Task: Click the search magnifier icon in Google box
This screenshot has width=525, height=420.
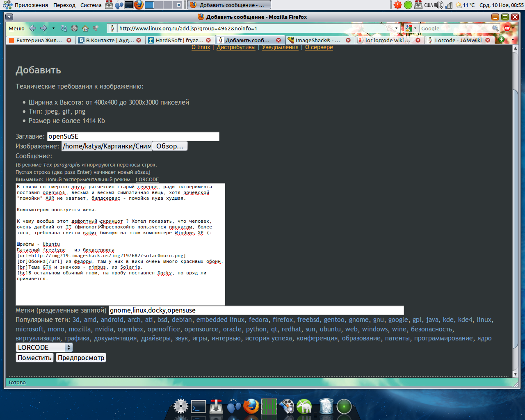Action: (495, 28)
